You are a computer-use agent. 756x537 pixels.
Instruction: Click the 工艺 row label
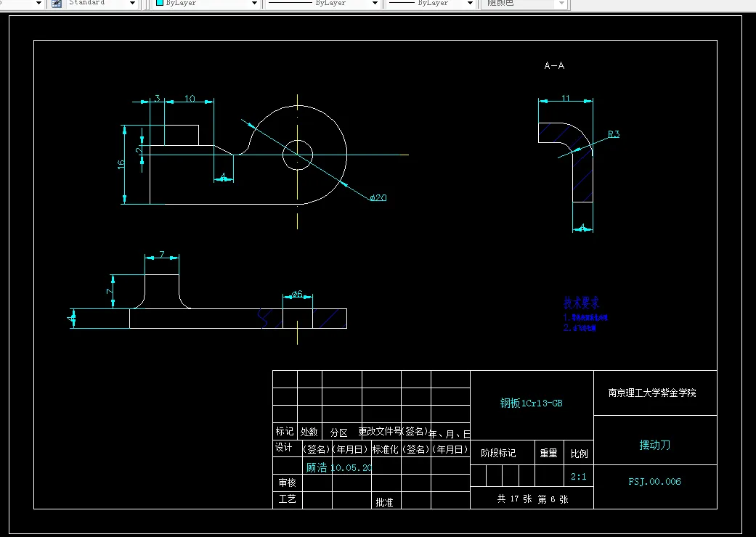(x=287, y=499)
